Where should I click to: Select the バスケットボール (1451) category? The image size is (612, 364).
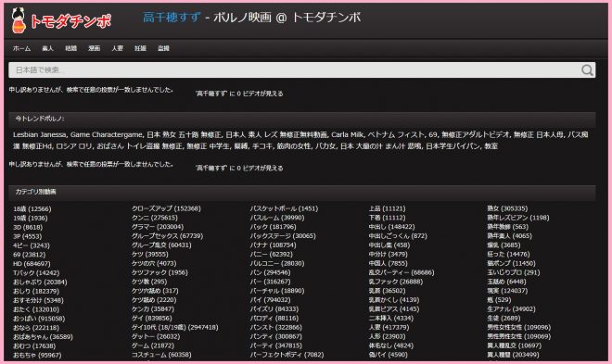(x=284, y=208)
